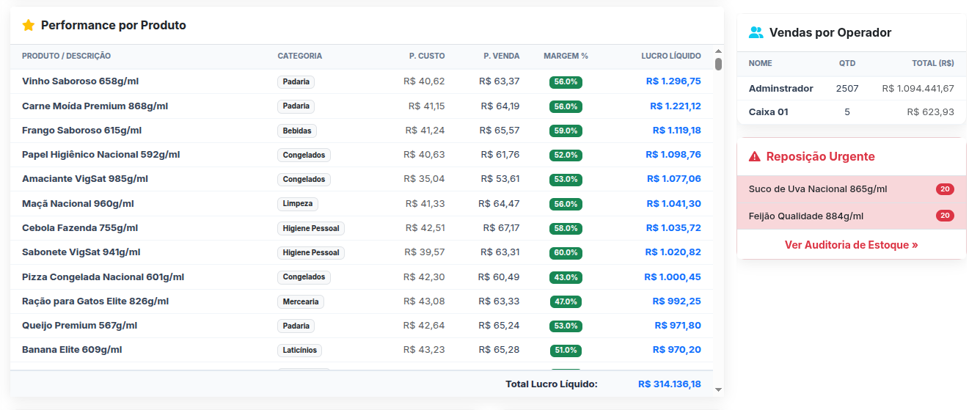Click the red 20 badge for Suco de Uva
Screen dimensions: 980x410
click(x=945, y=189)
